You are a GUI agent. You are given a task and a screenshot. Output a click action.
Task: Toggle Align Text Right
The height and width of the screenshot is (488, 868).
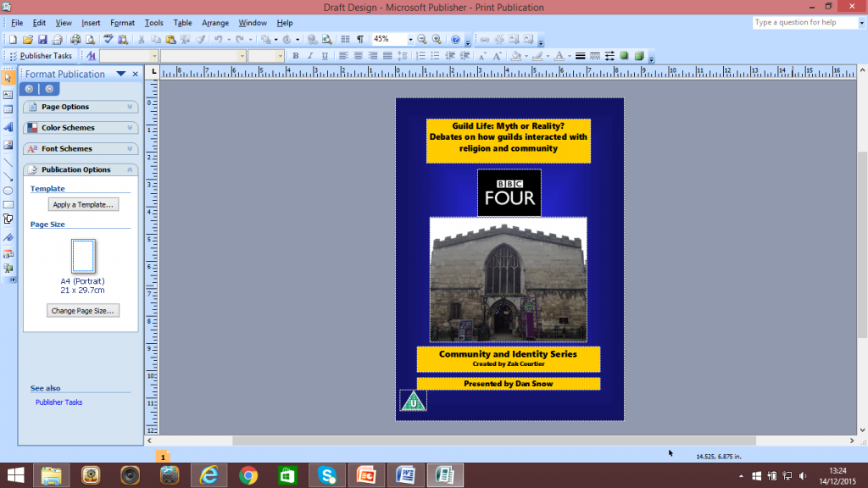[x=373, y=56]
